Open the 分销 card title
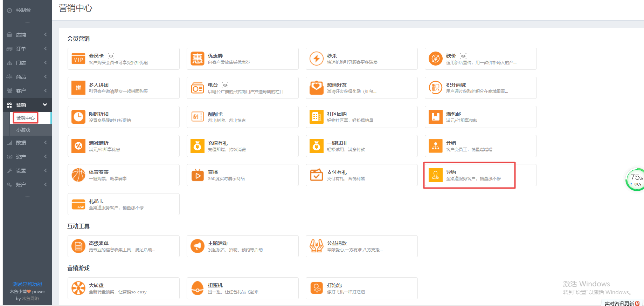644x306 pixels. pos(451,143)
